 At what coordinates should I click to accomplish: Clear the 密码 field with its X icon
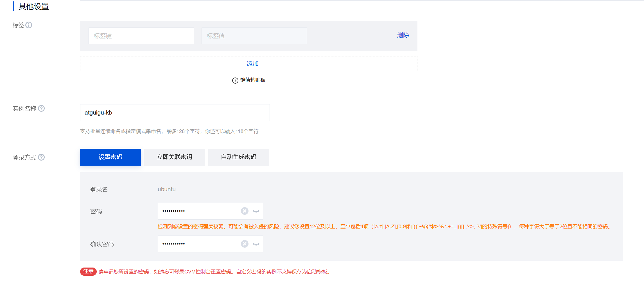[245, 211]
